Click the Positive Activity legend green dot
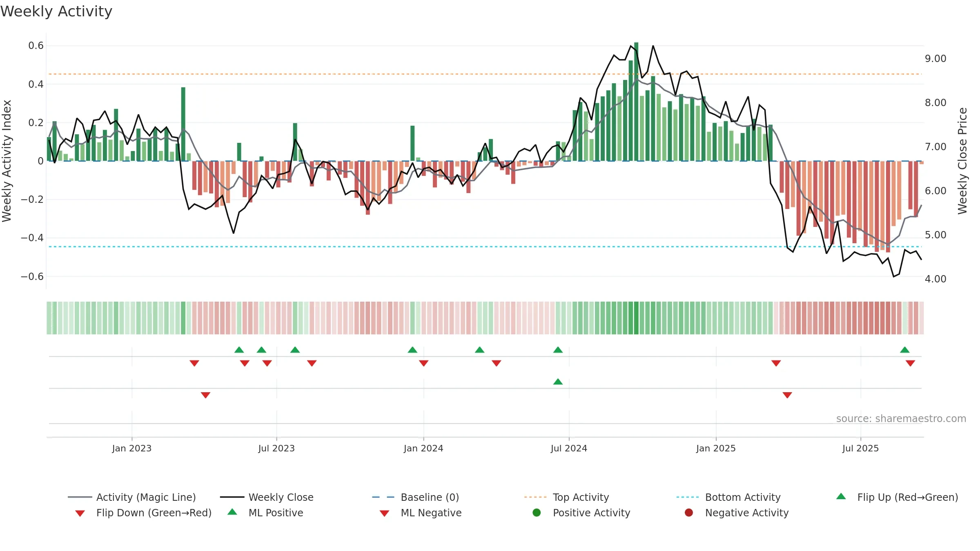Viewport: 980px width, 551px height. (x=537, y=513)
